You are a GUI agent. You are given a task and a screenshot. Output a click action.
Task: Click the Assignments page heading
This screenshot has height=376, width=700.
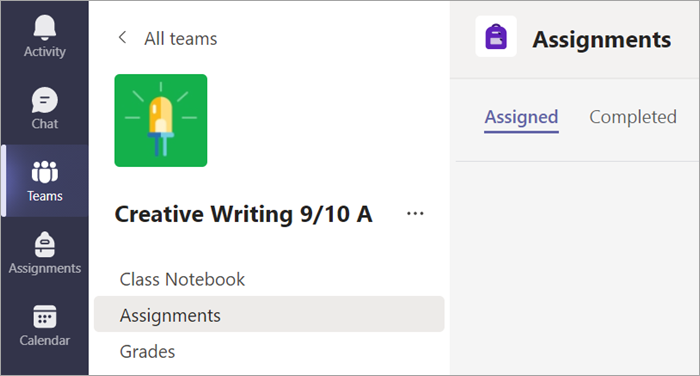[602, 40]
